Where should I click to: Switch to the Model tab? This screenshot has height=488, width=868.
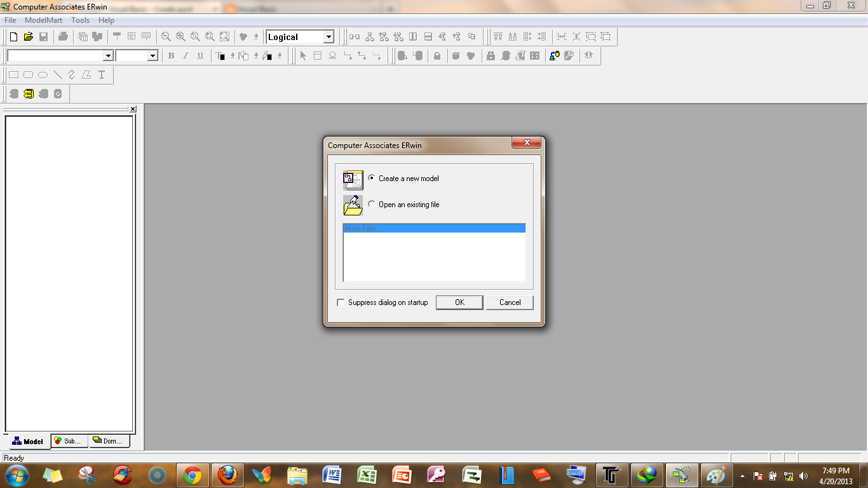pyautogui.click(x=29, y=441)
